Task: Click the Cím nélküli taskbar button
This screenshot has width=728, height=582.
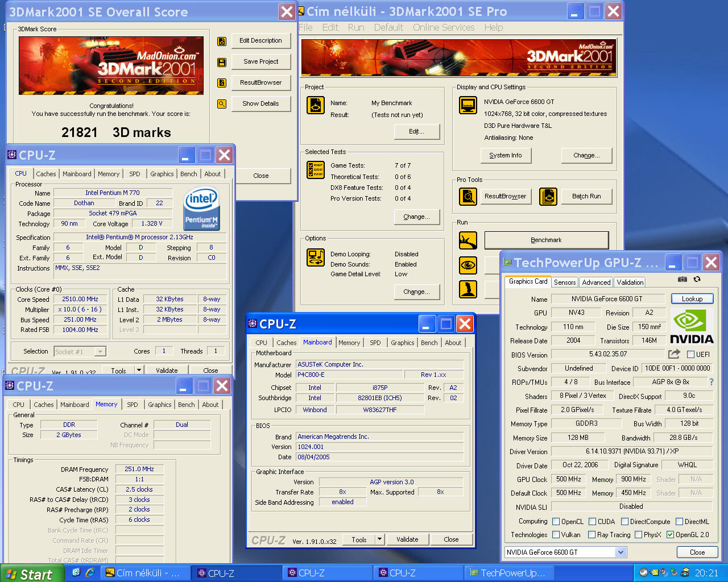Action: point(147,573)
